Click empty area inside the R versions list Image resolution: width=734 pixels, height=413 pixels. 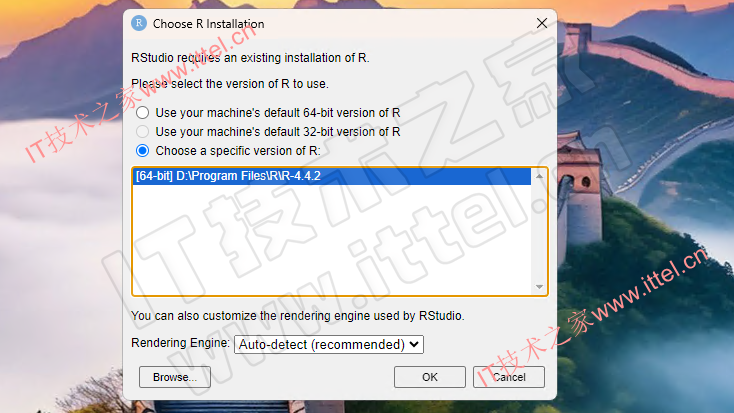pos(332,239)
